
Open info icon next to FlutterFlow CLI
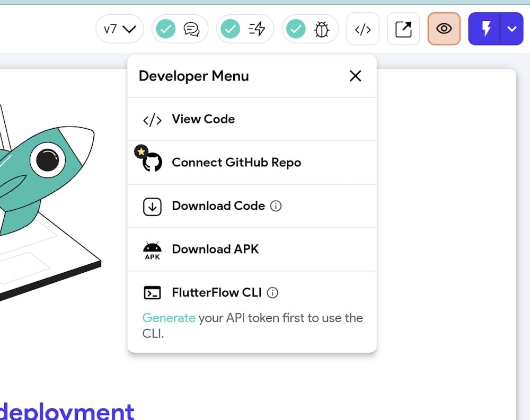pyautogui.click(x=272, y=292)
